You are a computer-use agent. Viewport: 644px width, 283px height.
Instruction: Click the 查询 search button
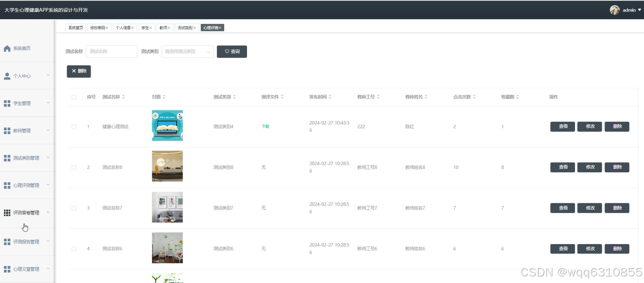232,52
